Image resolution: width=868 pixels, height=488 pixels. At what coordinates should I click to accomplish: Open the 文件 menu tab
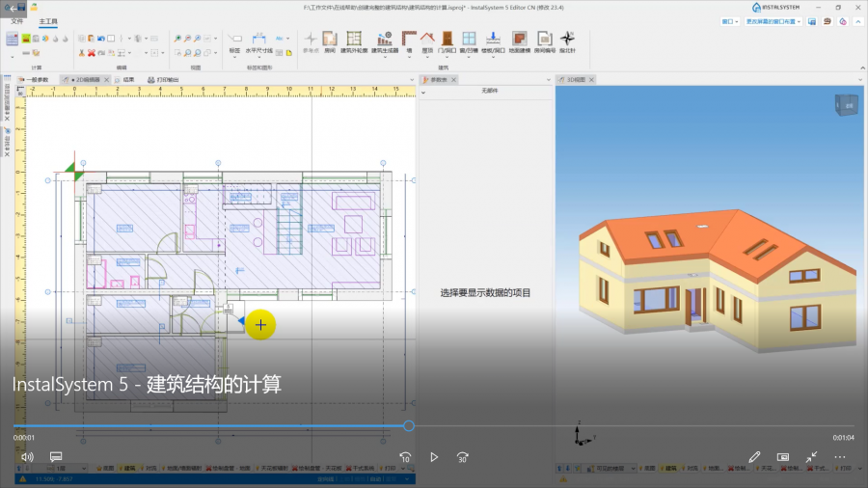(16, 20)
